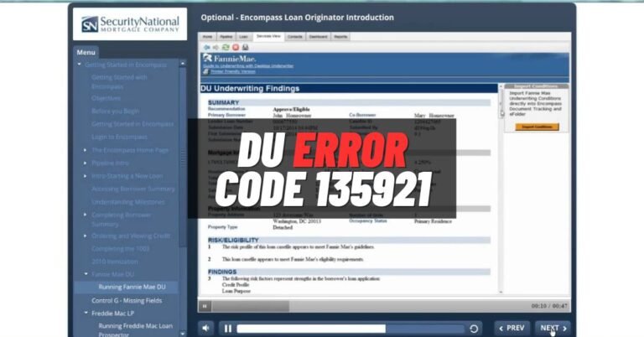
Task: Click the print icon in browser toolbar
Action: click(245, 48)
